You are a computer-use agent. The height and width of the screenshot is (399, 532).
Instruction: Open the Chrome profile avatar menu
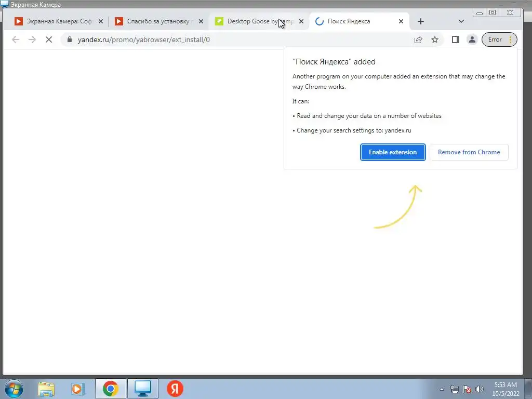[472, 39]
